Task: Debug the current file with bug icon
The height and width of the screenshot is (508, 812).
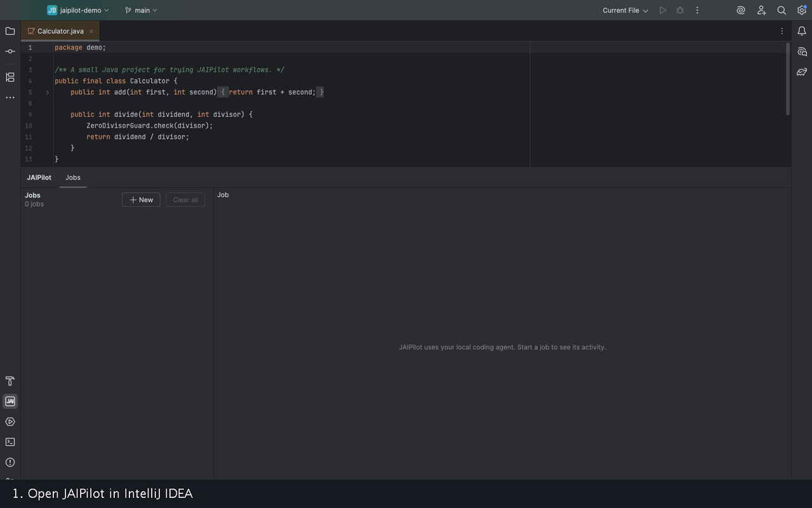Action: pos(680,10)
